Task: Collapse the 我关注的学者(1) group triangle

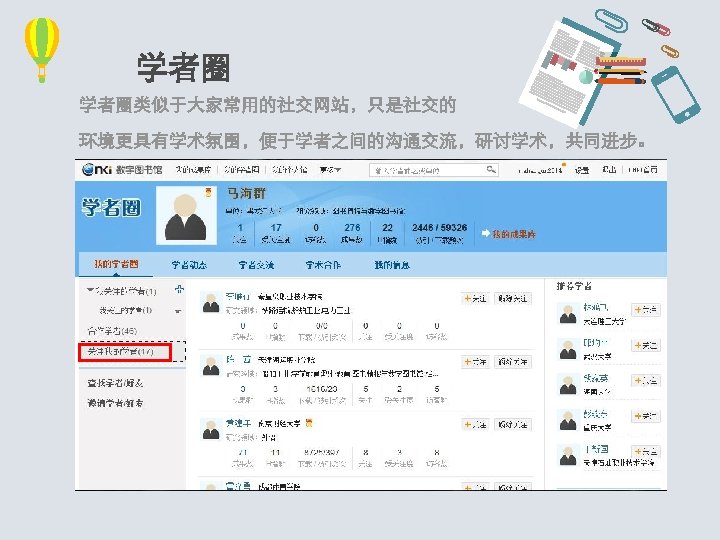Action: 90,290
